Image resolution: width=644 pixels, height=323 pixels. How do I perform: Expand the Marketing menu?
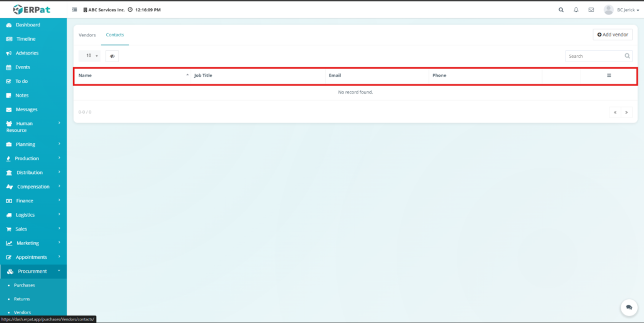pos(33,243)
